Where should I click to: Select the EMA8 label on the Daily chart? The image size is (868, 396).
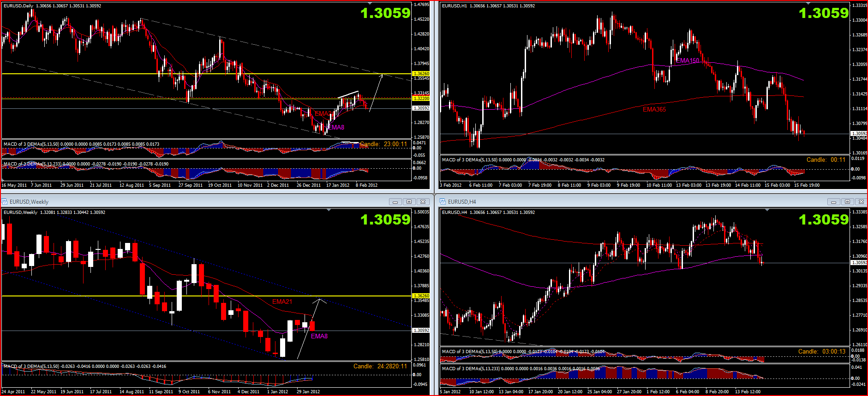click(336, 128)
